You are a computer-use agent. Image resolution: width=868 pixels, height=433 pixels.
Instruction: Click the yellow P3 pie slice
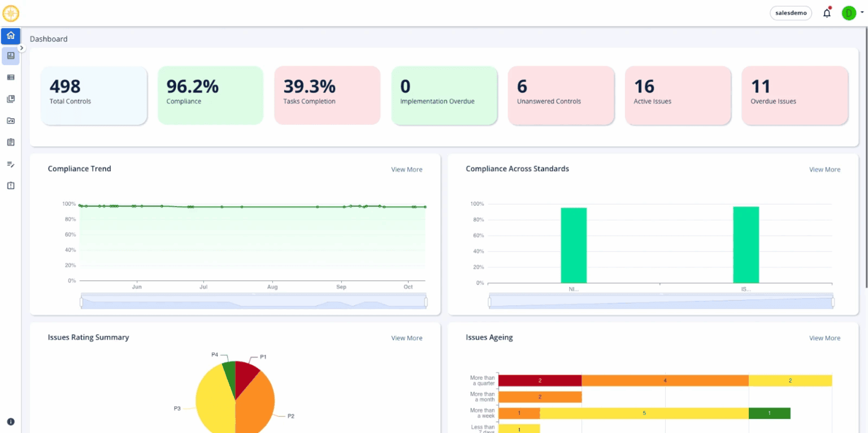click(214, 401)
